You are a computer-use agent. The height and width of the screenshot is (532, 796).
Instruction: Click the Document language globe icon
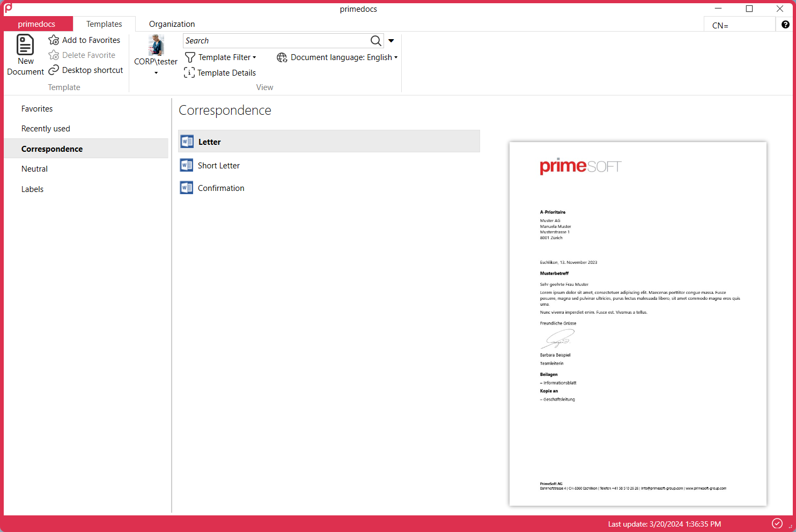click(282, 57)
